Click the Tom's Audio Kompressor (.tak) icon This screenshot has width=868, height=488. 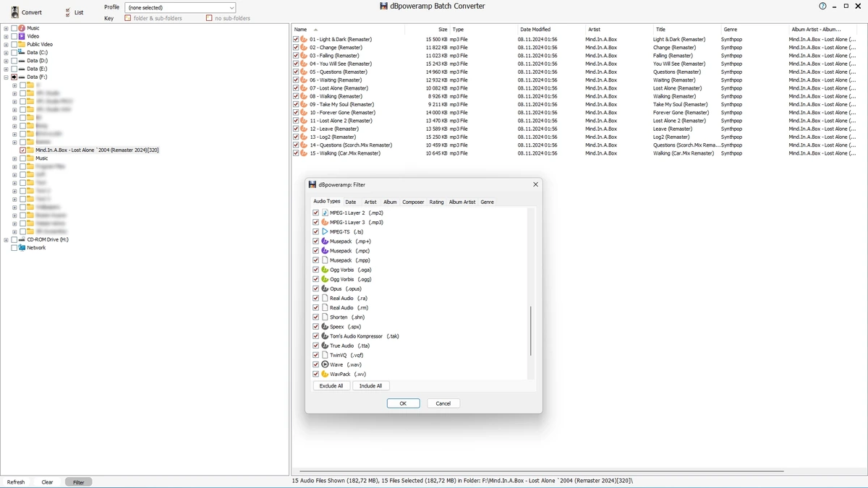325,336
